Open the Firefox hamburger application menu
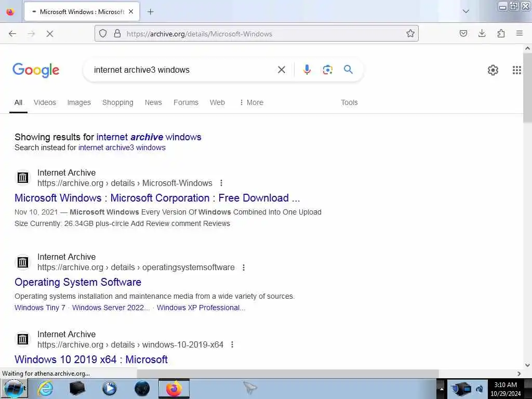 [519, 33]
